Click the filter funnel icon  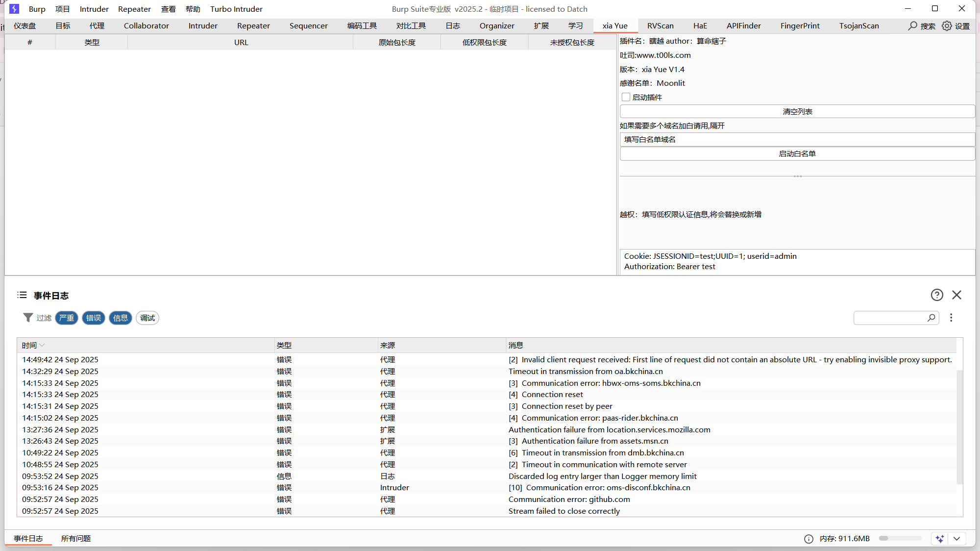click(28, 318)
